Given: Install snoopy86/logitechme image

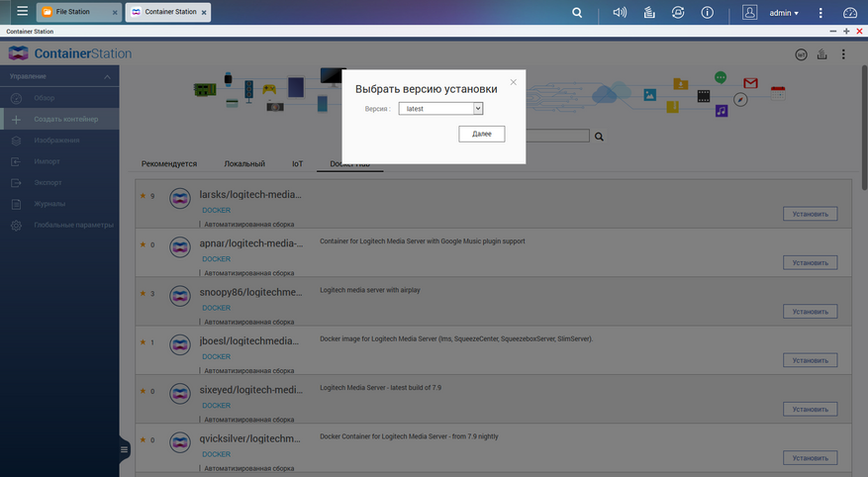Looking at the screenshot, I should [810, 312].
